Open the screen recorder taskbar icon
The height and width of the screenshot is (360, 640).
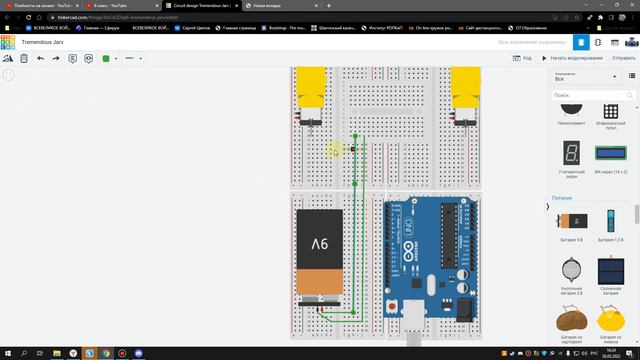122,353
